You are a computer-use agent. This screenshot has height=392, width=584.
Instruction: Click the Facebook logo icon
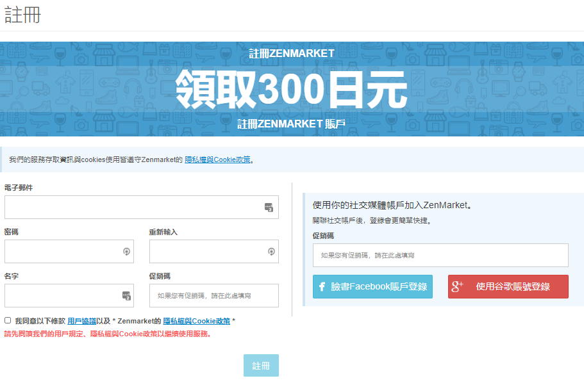tap(322, 287)
